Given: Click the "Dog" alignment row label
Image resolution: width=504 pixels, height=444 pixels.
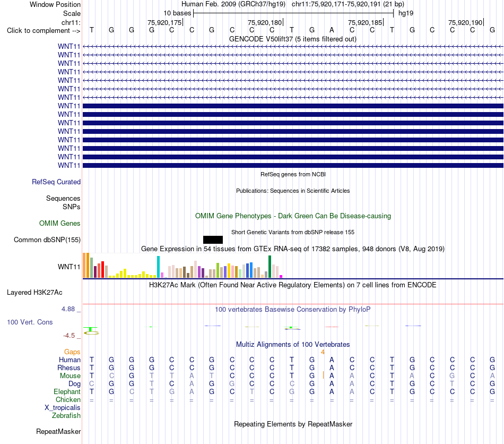Looking at the screenshot, I should (74, 384).
